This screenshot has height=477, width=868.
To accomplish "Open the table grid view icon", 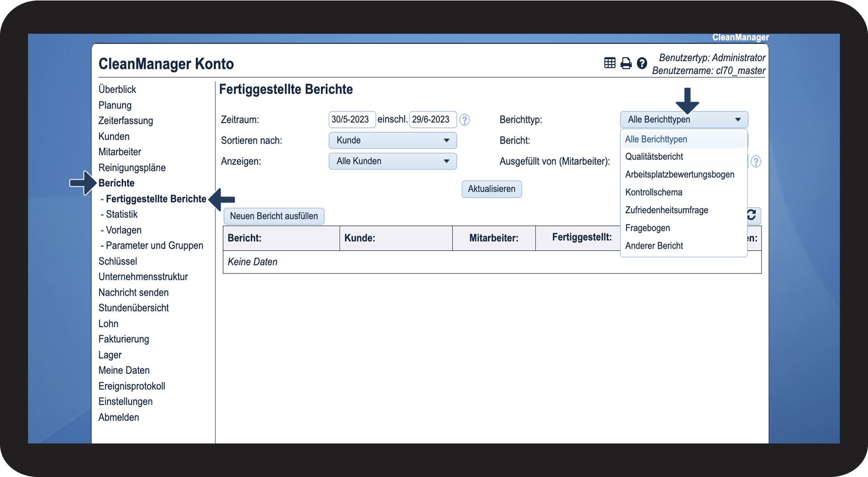I will click(x=610, y=63).
